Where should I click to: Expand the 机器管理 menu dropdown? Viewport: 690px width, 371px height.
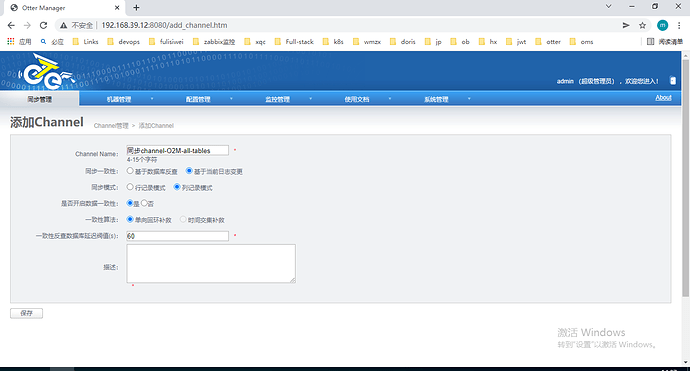click(152, 99)
